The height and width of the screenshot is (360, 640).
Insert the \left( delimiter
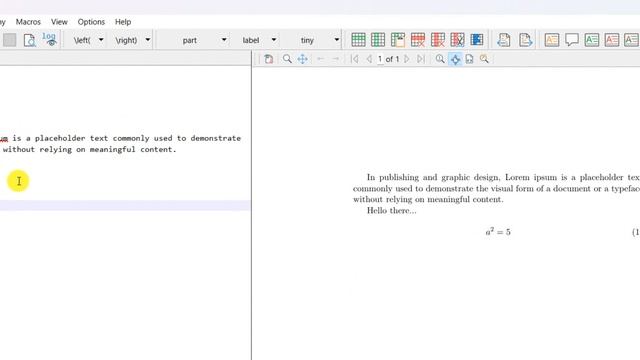coord(82,40)
